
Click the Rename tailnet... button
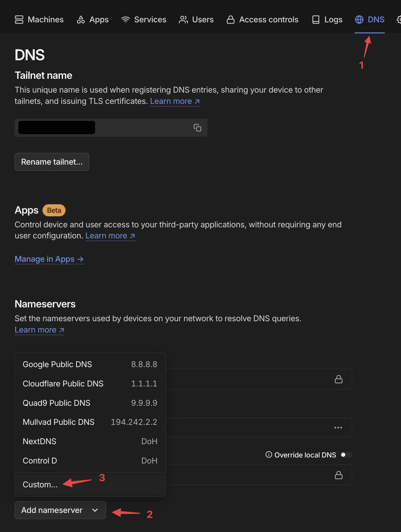tap(52, 162)
